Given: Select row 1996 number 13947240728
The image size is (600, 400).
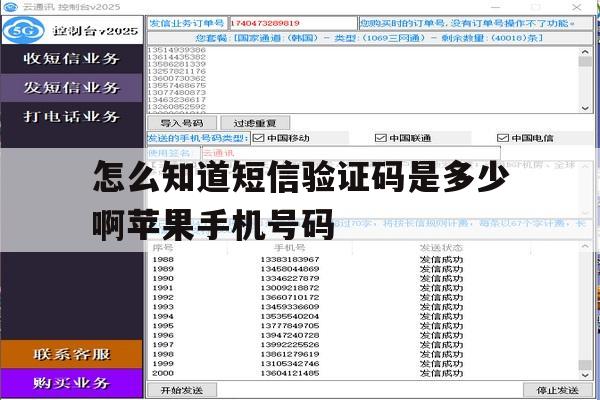Looking at the screenshot, I should pyautogui.click(x=290, y=335).
